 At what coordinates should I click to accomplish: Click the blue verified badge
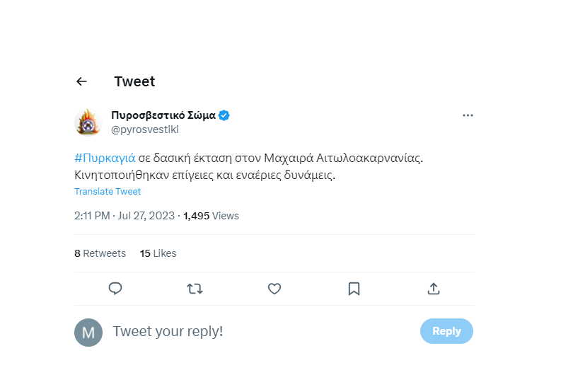(224, 115)
